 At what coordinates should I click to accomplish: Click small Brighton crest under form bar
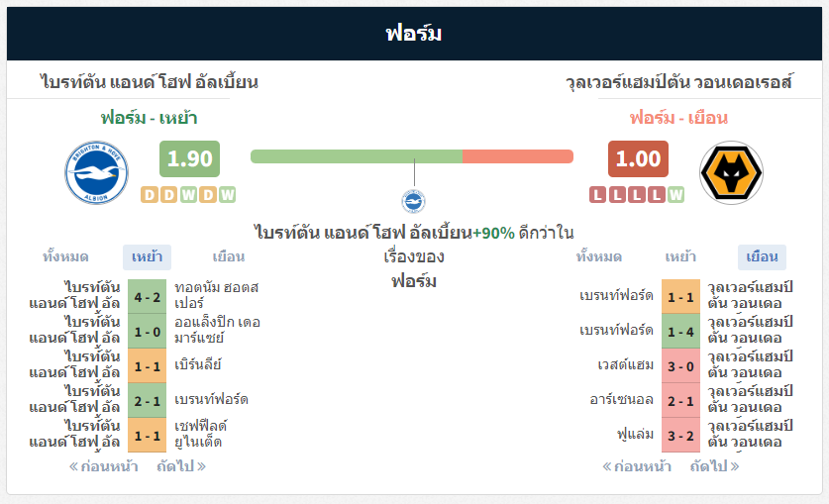[x=413, y=201]
